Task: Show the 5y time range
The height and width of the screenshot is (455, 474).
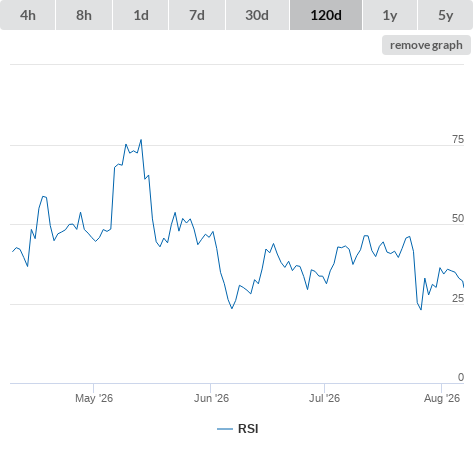Action: click(x=446, y=15)
